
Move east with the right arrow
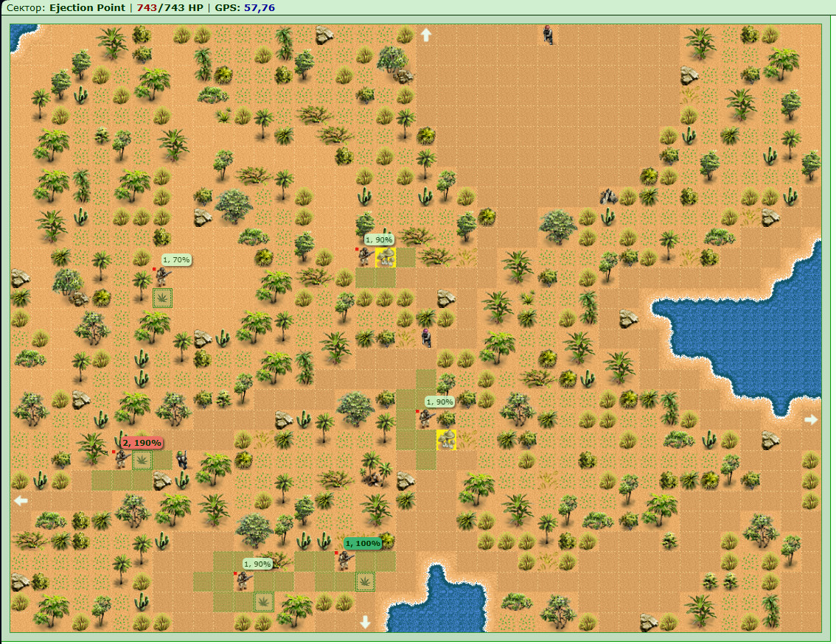(811, 419)
